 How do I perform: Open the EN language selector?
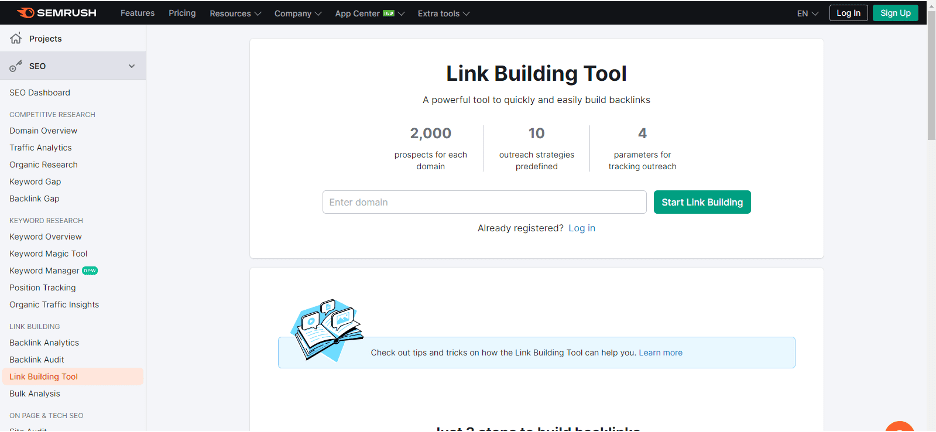click(807, 13)
